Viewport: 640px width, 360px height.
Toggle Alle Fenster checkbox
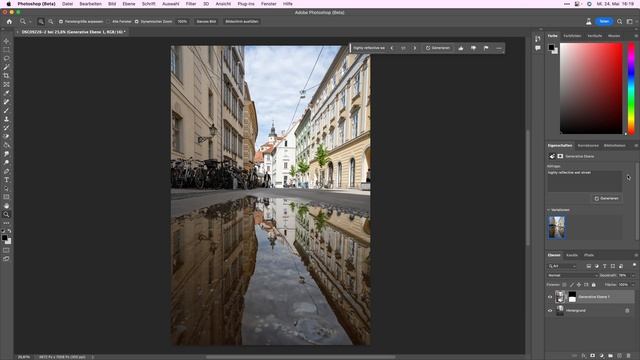coord(108,22)
